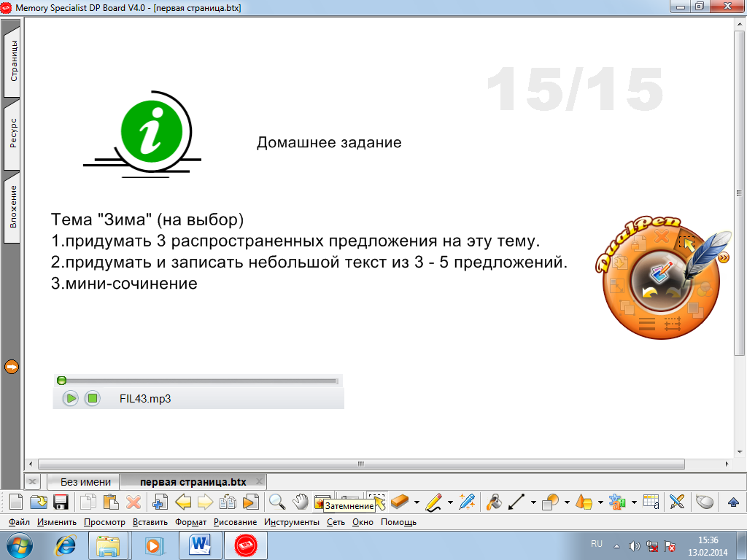Screen dimensions: 747x560
Task: Expand the line tool dropdown arrow
Action: click(x=533, y=502)
